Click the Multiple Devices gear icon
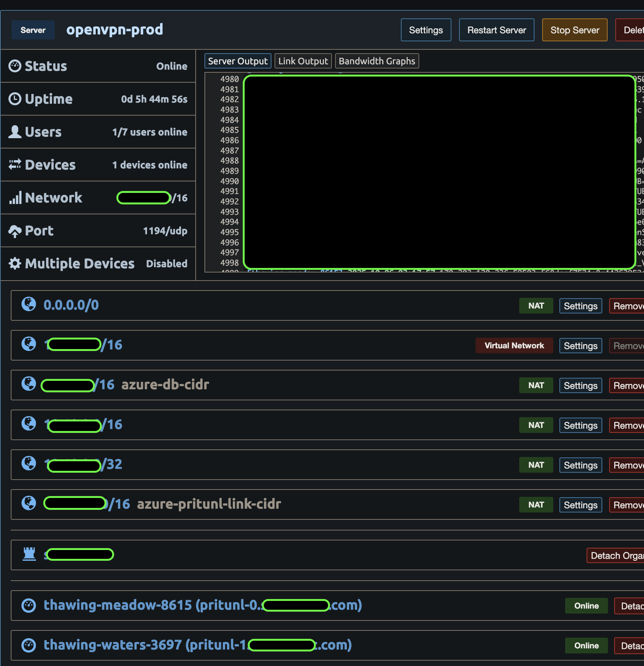 coord(15,263)
